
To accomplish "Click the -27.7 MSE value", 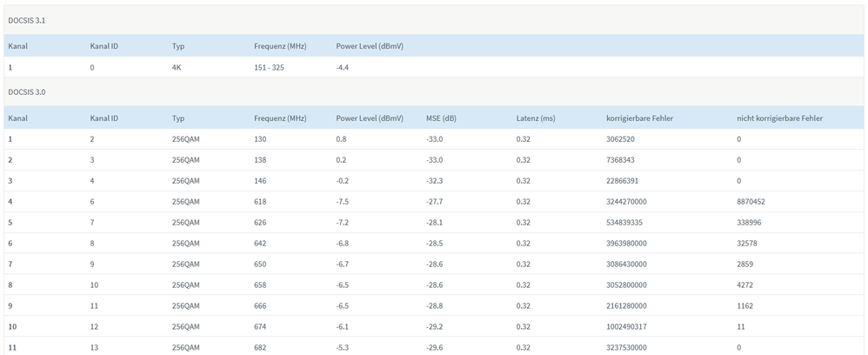I will (435, 202).
